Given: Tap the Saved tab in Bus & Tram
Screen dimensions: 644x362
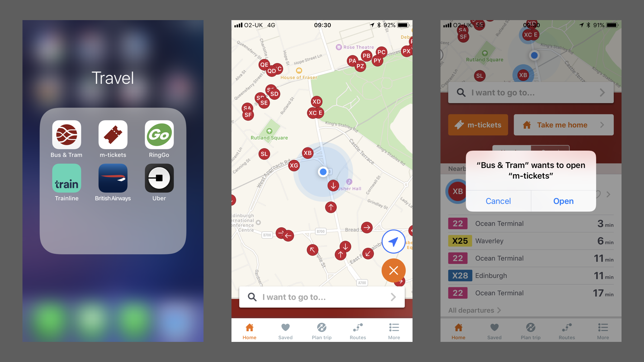Looking at the screenshot, I should [285, 331].
